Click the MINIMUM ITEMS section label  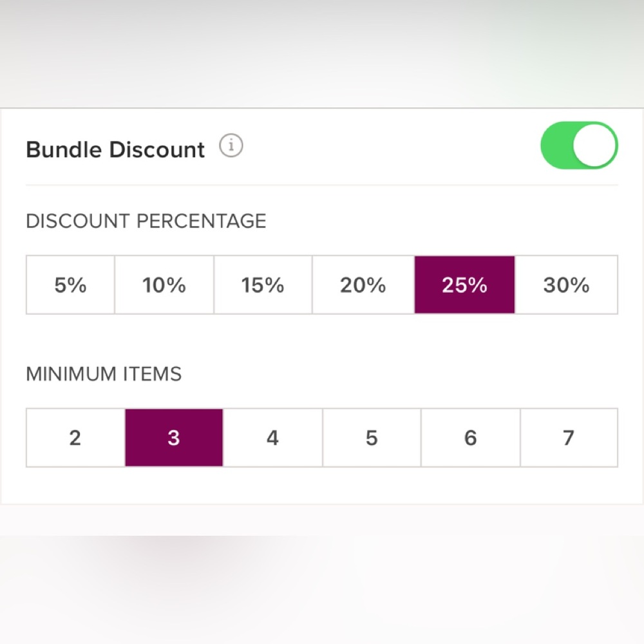pos(104,374)
